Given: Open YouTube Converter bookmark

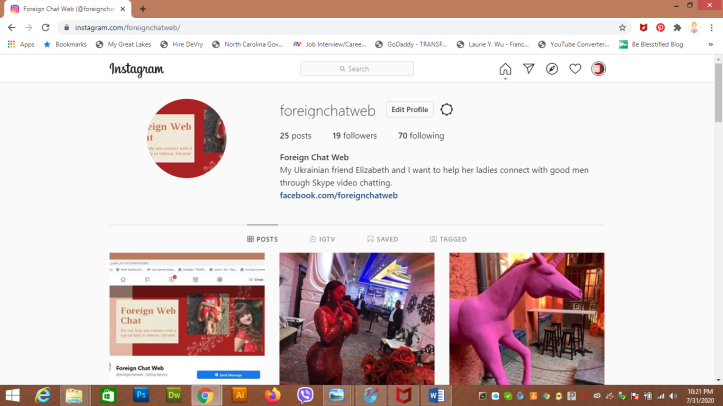Looking at the screenshot, I should [574, 44].
